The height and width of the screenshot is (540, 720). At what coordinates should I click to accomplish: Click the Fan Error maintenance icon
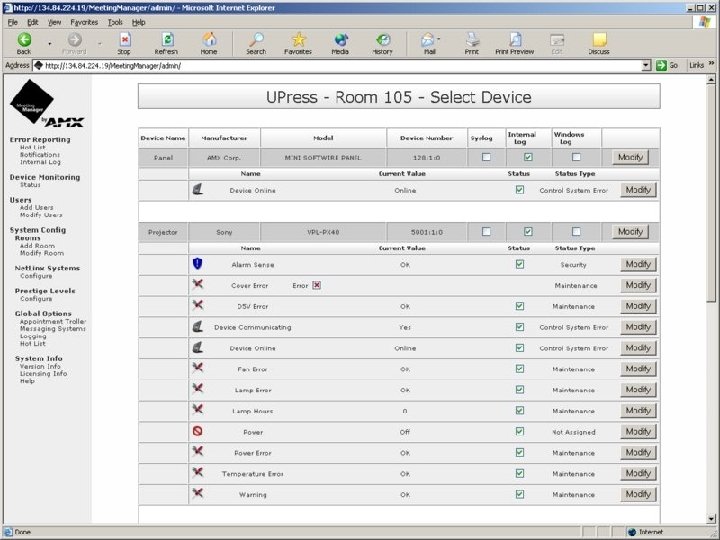point(197,368)
